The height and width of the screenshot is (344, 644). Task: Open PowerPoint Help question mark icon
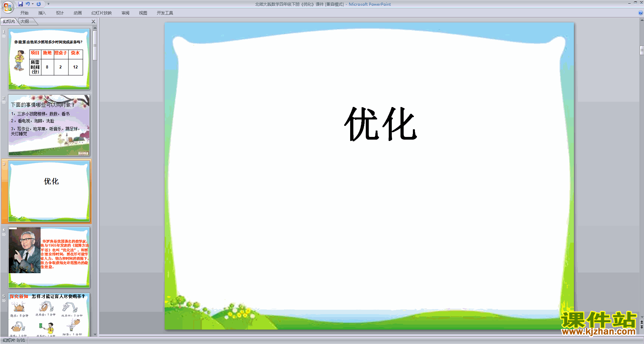pyautogui.click(x=640, y=13)
